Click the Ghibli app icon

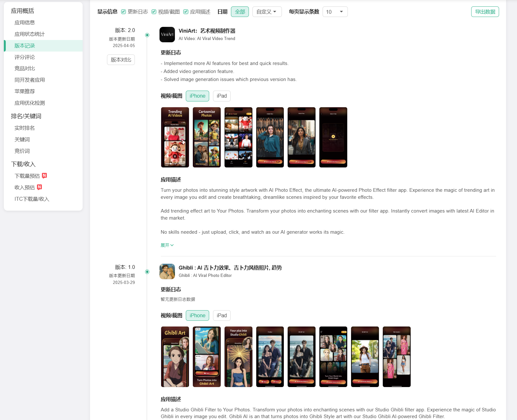(167, 271)
